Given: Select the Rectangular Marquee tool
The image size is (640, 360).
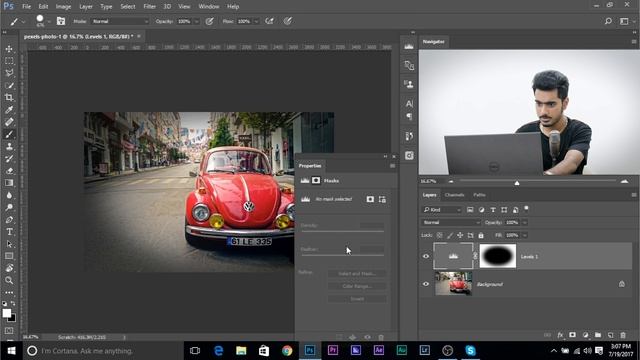Looking at the screenshot, I should pos(9,61).
